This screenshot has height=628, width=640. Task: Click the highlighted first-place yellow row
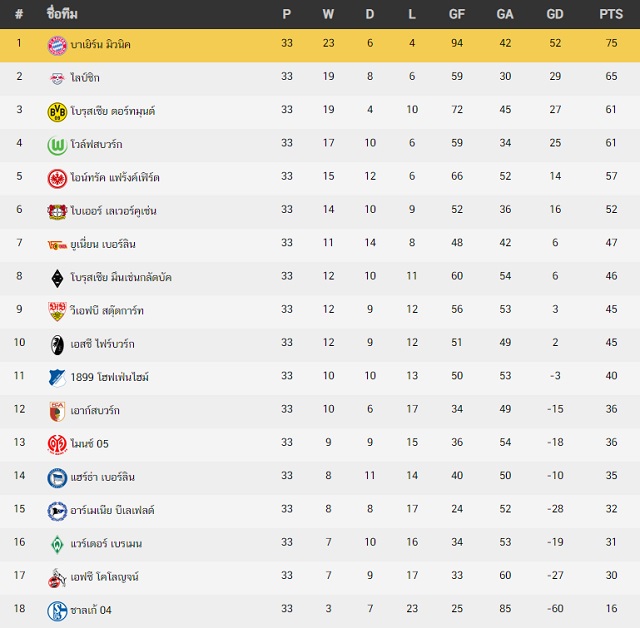[320, 45]
